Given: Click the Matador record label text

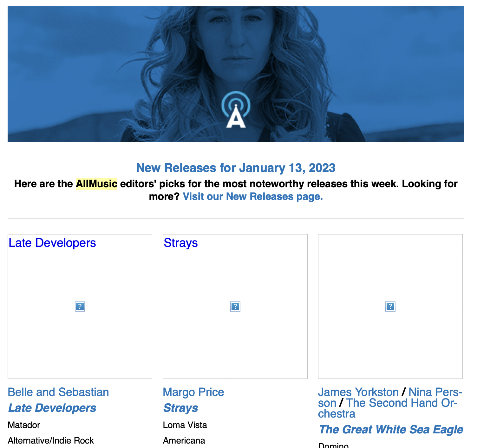Looking at the screenshot, I should pos(24,425).
